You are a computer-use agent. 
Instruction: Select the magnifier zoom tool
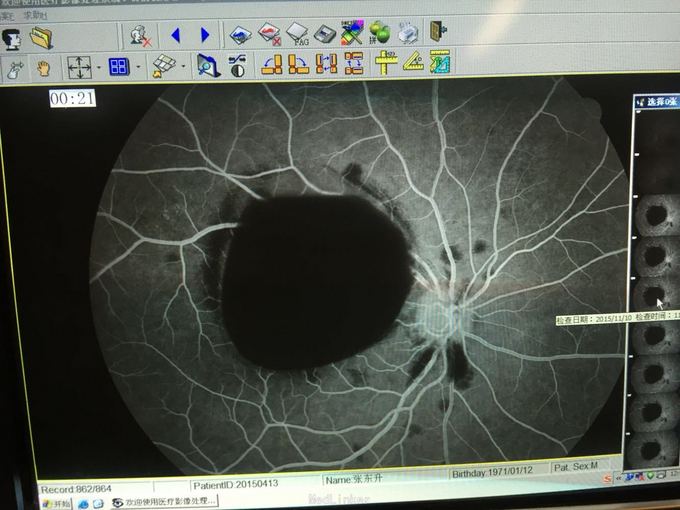(208, 66)
